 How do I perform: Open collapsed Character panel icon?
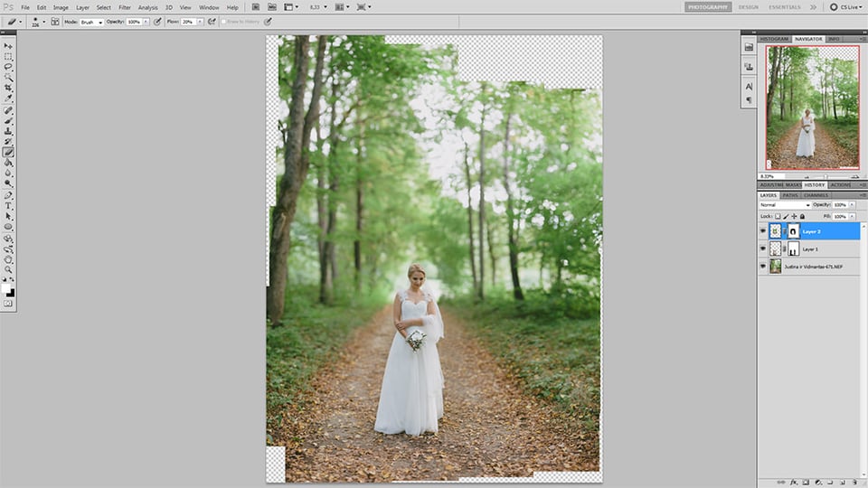(x=749, y=87)
